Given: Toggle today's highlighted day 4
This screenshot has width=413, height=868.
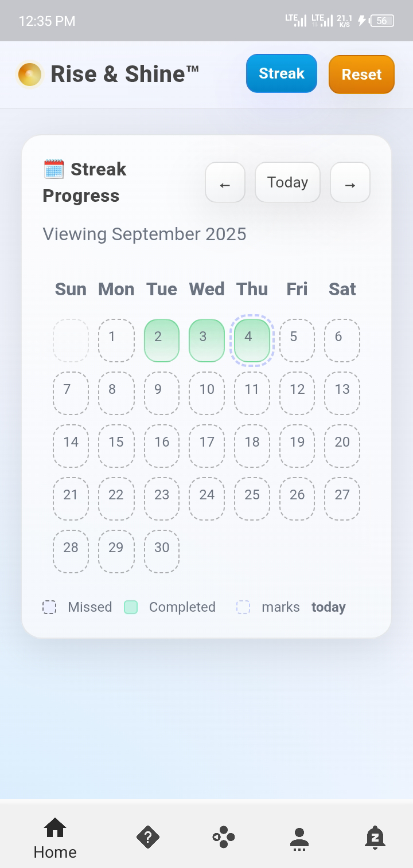Looking at the screenshot, I should point(252,340).
